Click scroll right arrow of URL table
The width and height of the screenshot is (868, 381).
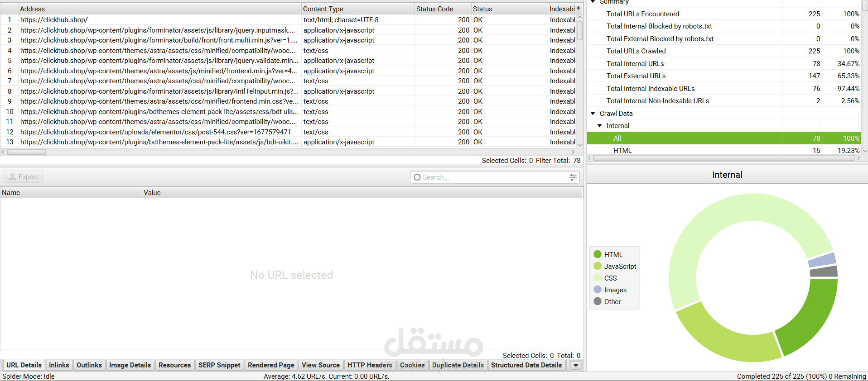pos(573,152)
